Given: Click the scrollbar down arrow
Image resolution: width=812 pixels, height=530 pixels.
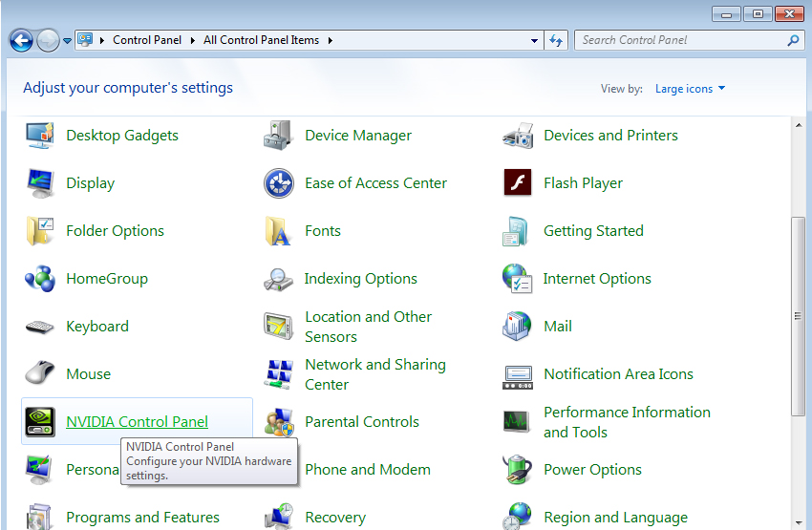Looking at the screenshot, I should (x=799, y=523).
